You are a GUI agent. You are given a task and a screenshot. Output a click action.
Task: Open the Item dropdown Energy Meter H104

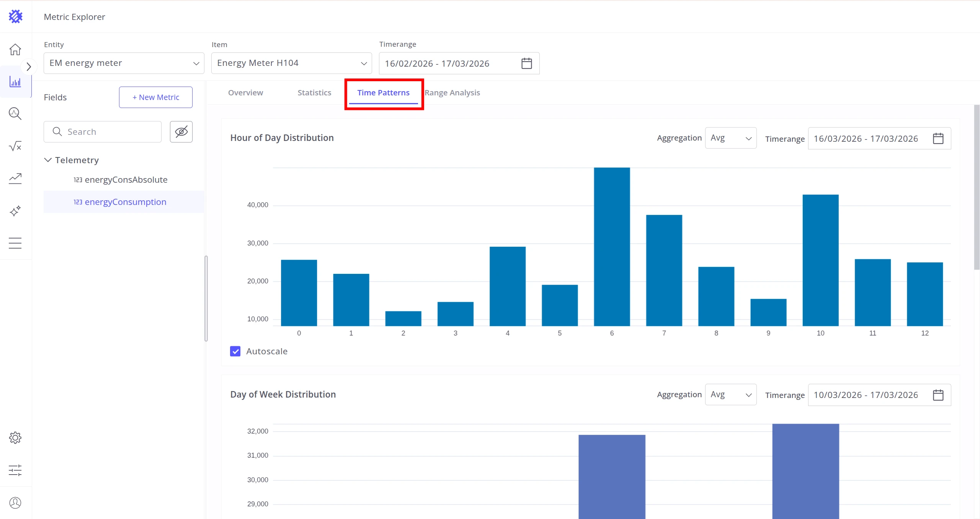coord(292,63)
